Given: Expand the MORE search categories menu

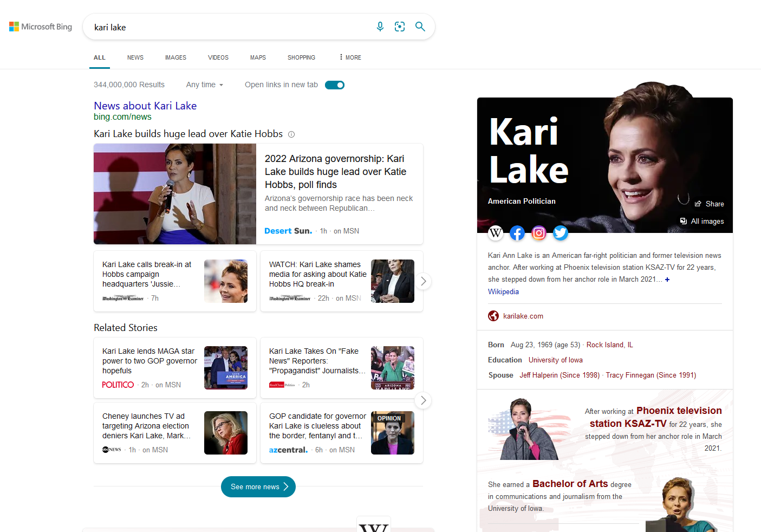Looking at the screenshot, I should [x=350, y=57].
